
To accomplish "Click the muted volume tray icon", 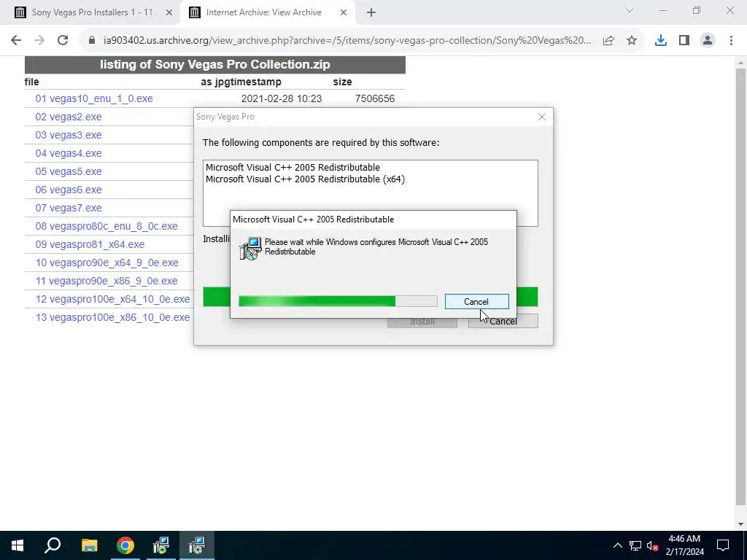I will [652, 545].
